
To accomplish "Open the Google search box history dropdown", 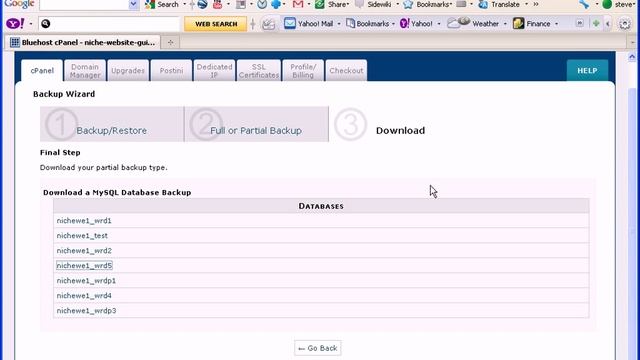I will click(x=133, y=4).
